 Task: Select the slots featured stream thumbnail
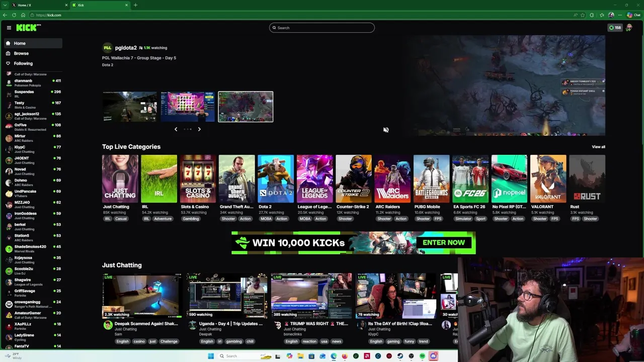pos(188,107)
